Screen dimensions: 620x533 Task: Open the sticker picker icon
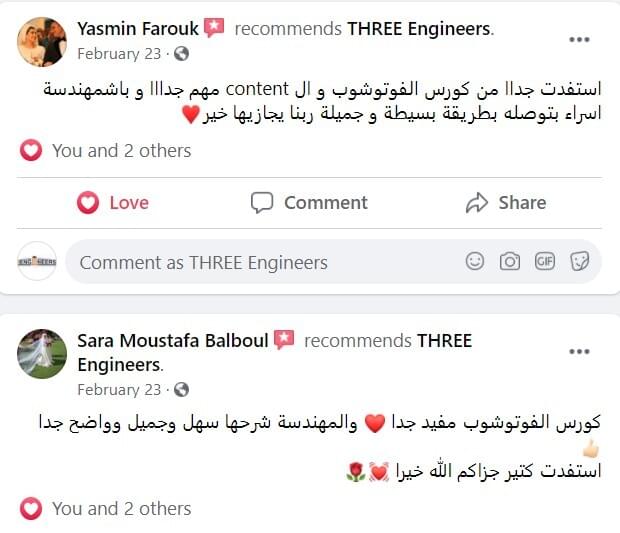pos(579,262)
